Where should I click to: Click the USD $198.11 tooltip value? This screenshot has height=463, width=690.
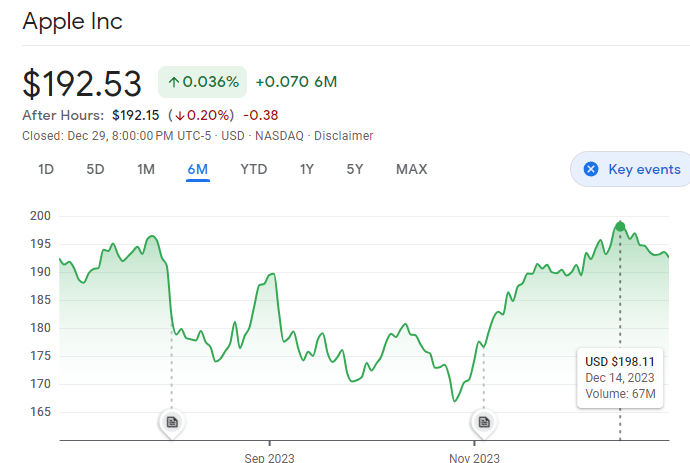coord(620,362)
